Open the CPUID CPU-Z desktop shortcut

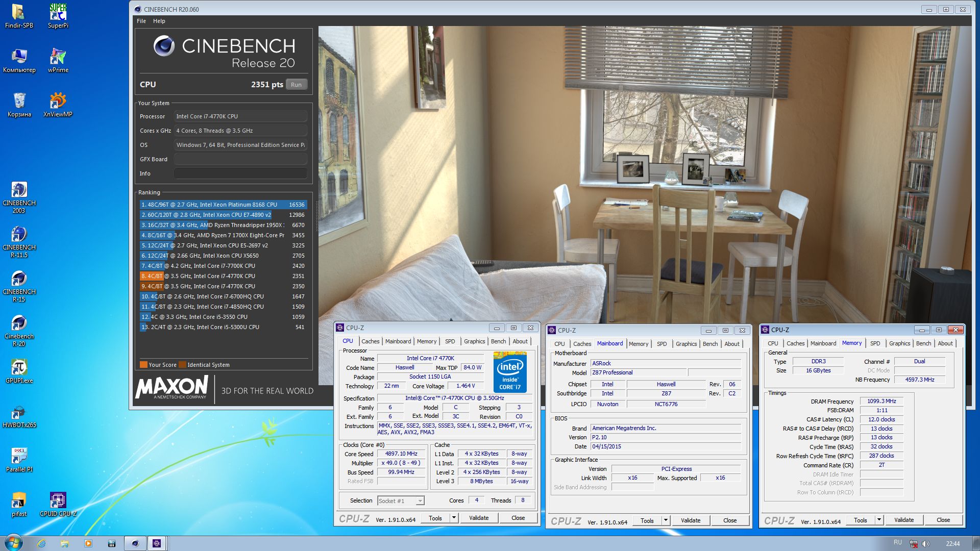58,504
